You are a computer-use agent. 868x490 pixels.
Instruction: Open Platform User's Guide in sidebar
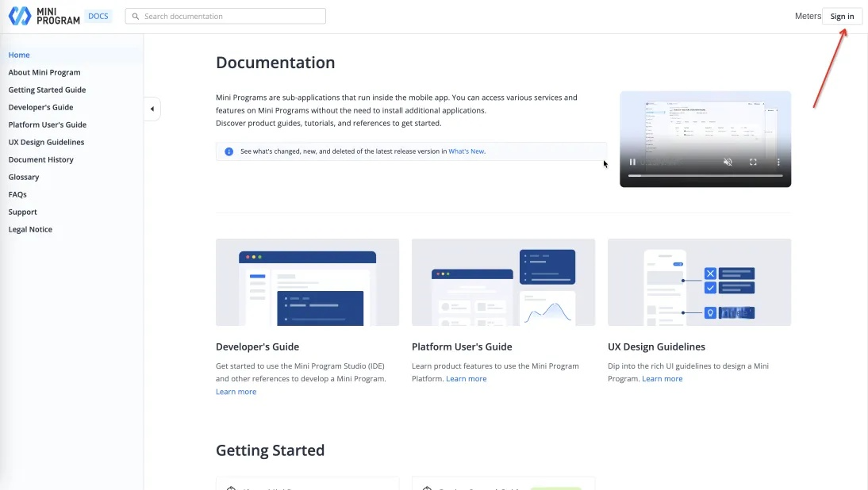[47, 124]
